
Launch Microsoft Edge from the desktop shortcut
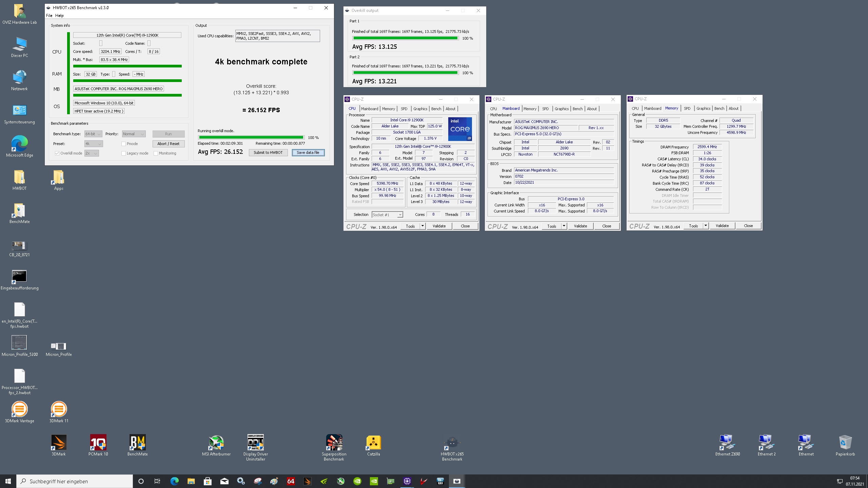click(x=19, y=147)
